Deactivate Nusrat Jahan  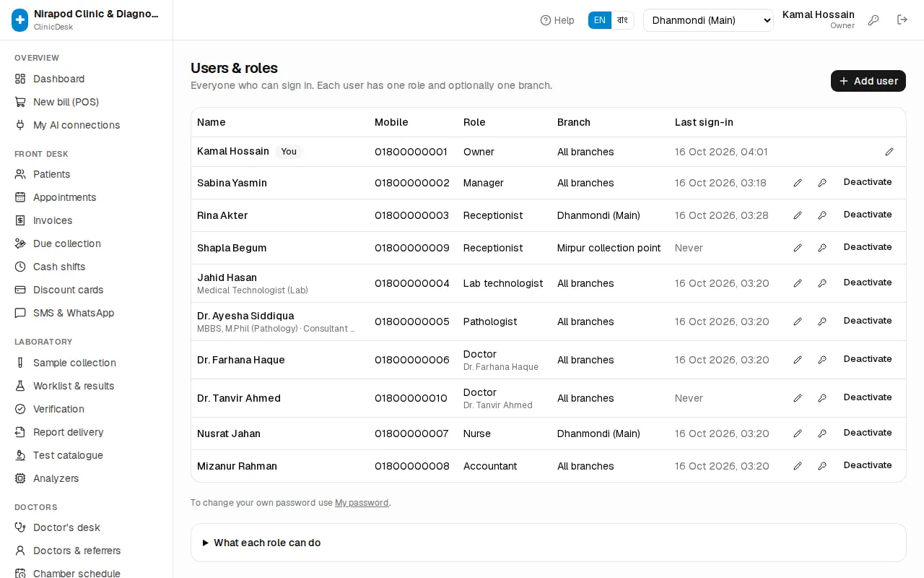[868, 433]
